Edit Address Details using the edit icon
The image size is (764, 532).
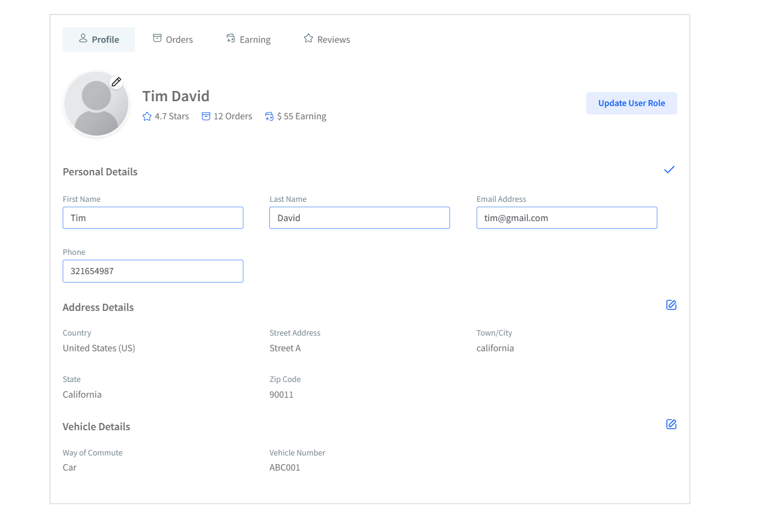point(671,305)
